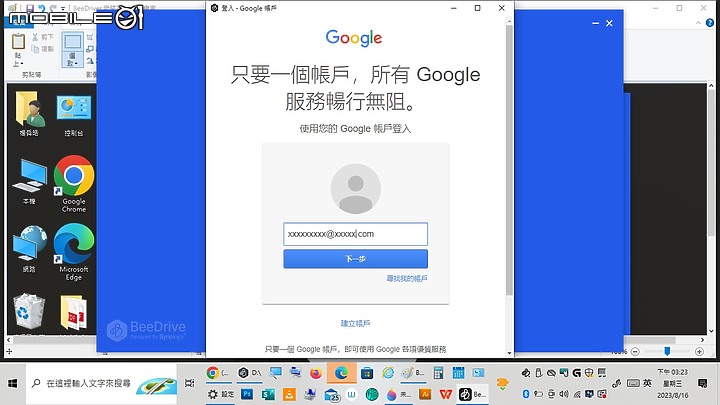
Task: Click the 建立帳戶 create account link
Action: click(x=355, y=323)
